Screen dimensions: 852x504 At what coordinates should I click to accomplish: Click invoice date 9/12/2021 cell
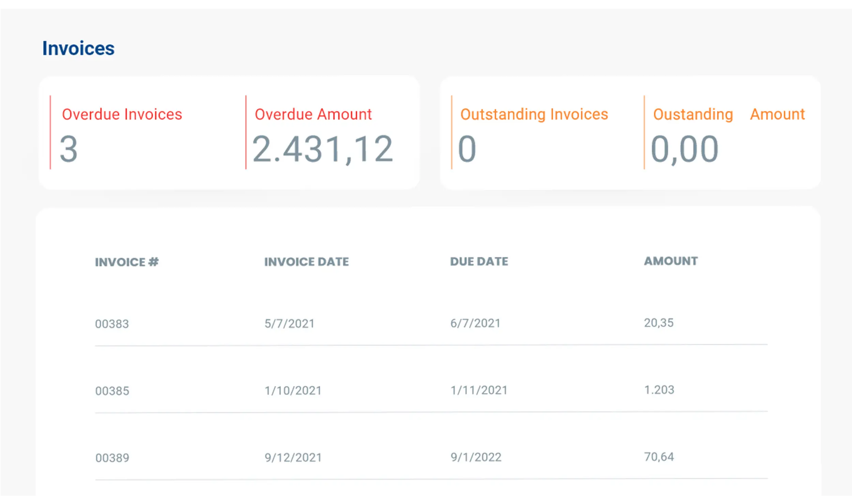(293, 457)
